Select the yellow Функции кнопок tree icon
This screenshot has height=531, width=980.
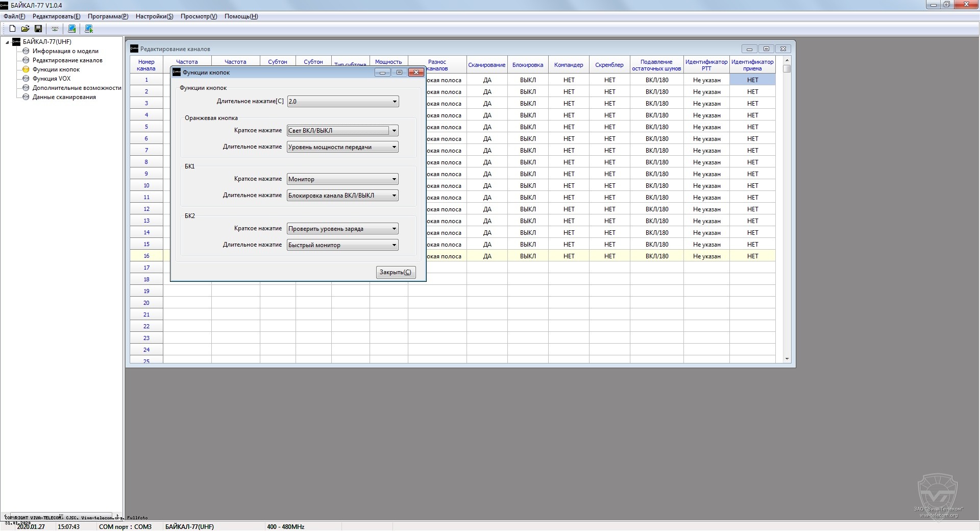tap(26, 69)
